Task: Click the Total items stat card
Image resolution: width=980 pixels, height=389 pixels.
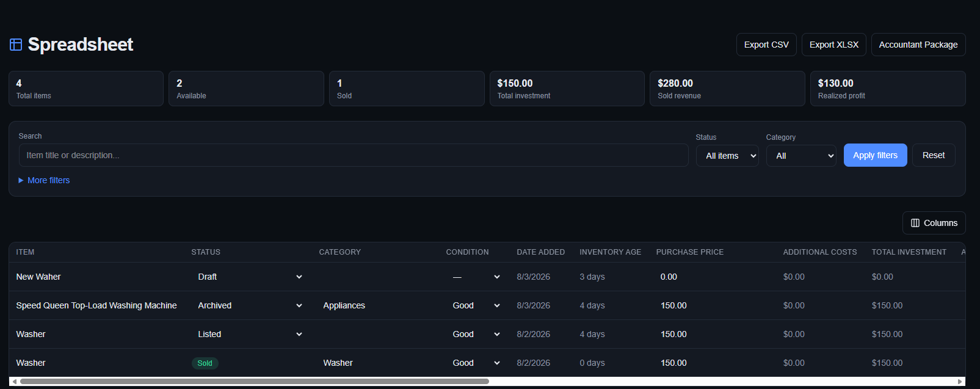Action: coord(86,89)
